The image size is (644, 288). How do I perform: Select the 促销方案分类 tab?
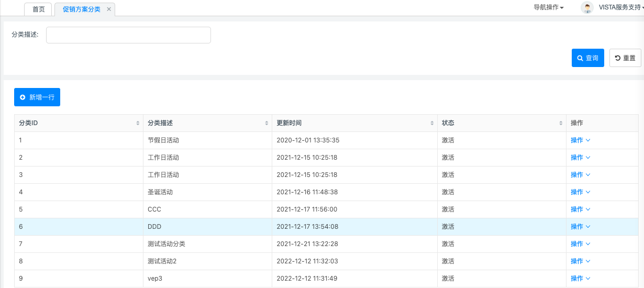(x=82, y=9)
